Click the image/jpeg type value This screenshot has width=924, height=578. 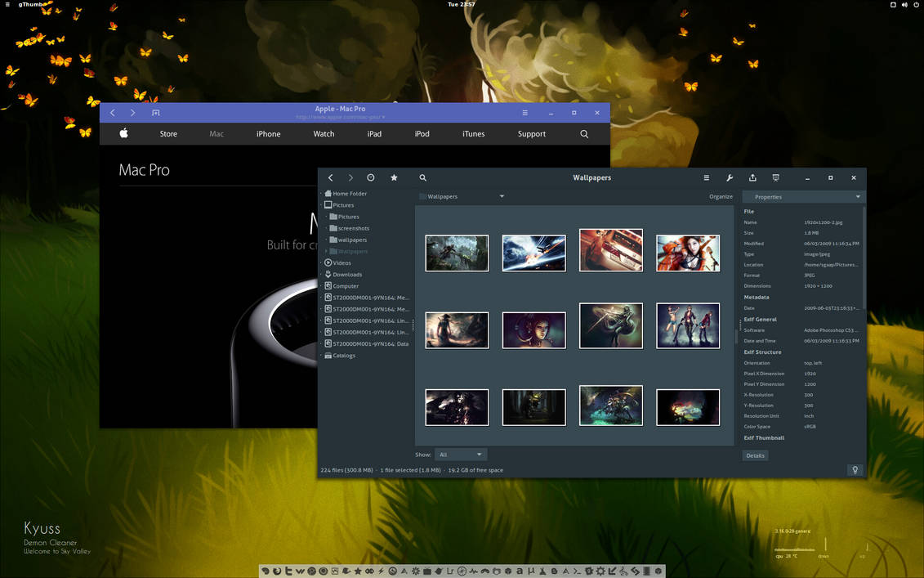817,254
